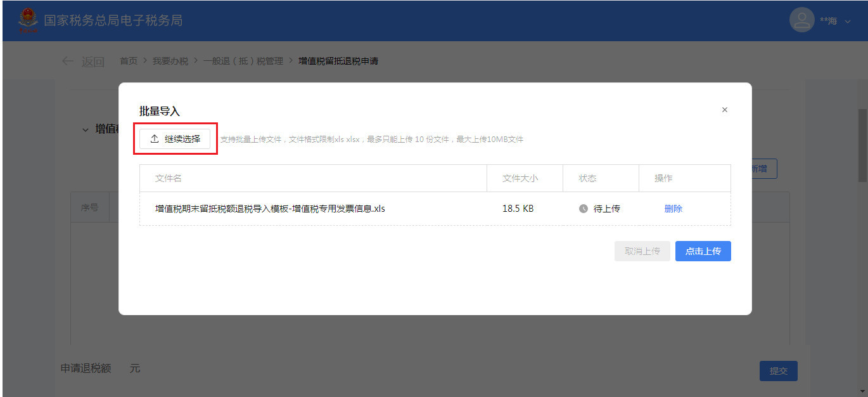Viewport: 868px width, 397px height.
Task: Select the 增值税期末留抵税额退税导入模板 file row
Action: tap(270, 209)
